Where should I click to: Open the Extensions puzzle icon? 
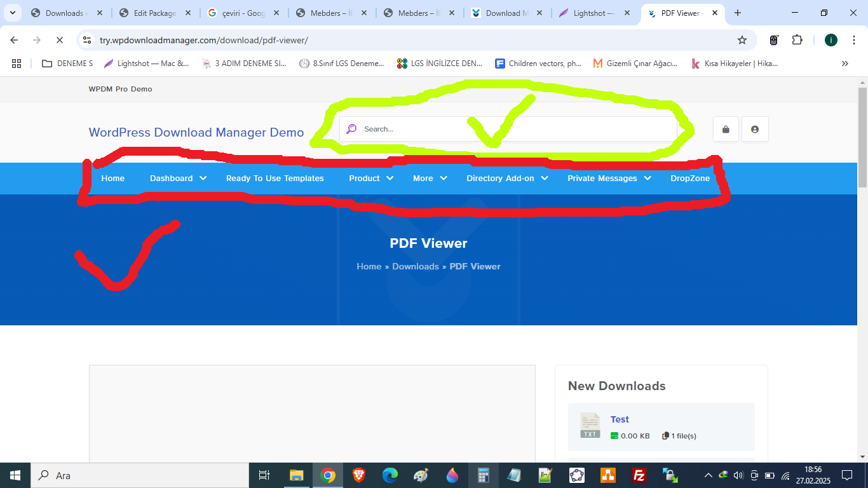pos(797,40)
